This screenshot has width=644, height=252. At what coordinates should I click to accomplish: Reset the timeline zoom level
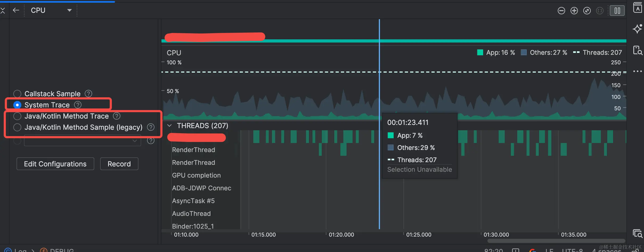point(587,11)
